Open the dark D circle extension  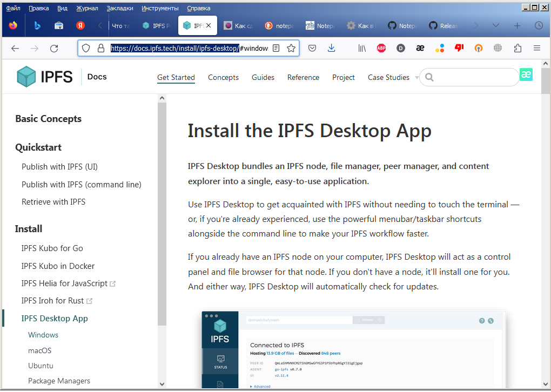pyautogui.click(x=401, y=48)
